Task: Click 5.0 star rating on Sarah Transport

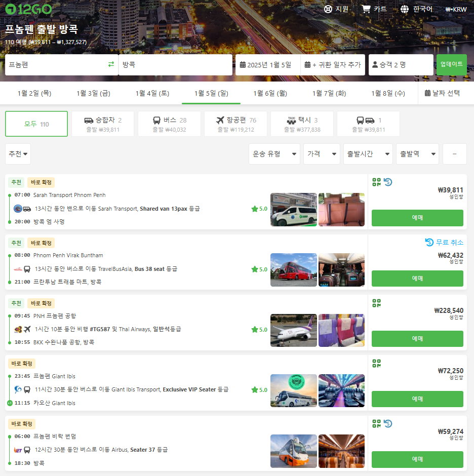Action: tap(259, 209)
